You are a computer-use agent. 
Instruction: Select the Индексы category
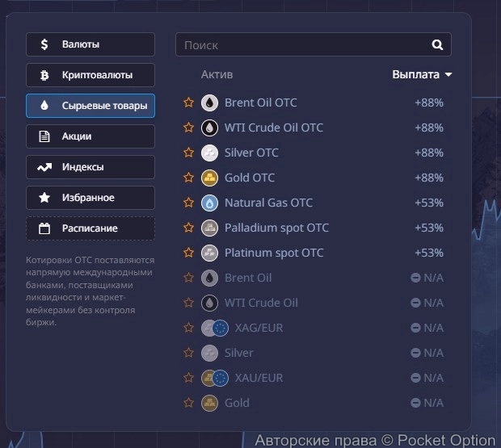(x=90, y=167)
